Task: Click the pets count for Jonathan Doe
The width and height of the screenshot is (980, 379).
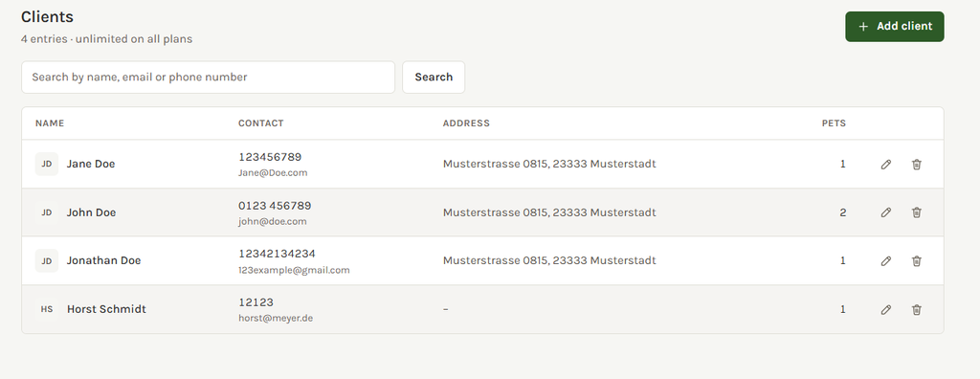Action: [x=842, y=260]
